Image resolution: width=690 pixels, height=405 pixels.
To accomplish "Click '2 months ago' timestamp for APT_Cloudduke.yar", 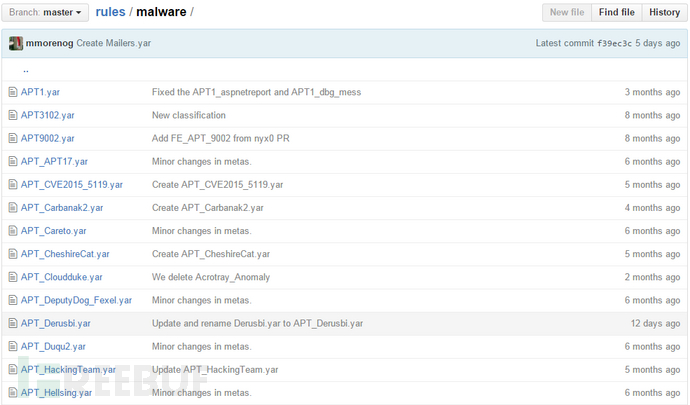I will pos(652,277).
